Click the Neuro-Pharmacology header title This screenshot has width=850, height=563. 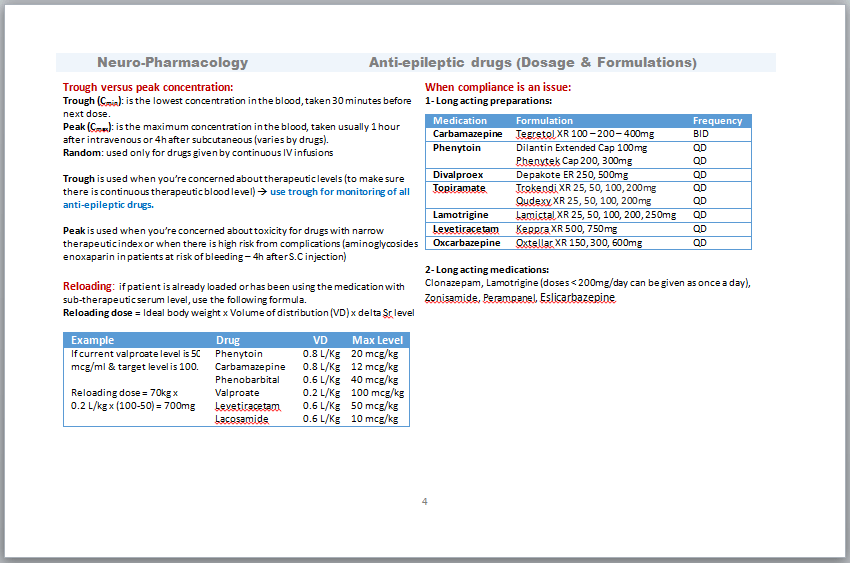172,62
